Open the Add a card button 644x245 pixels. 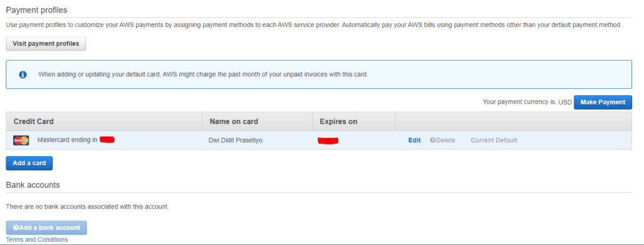tap(29, 163)
